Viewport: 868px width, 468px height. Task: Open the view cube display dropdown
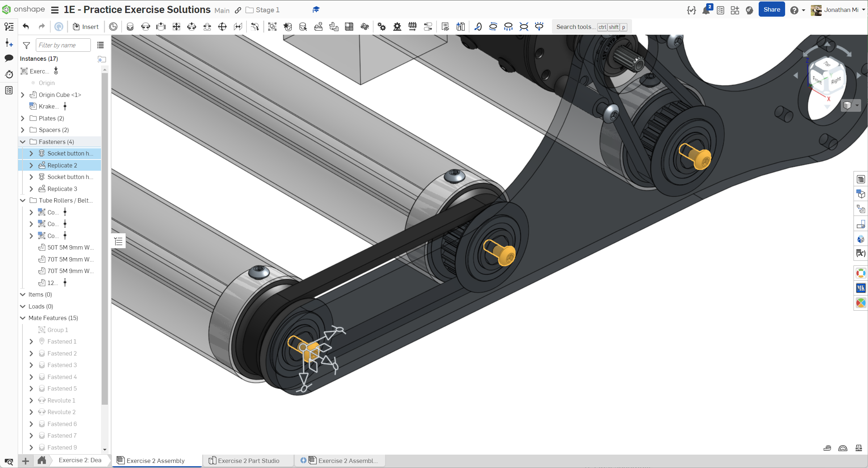click(857, 105)
